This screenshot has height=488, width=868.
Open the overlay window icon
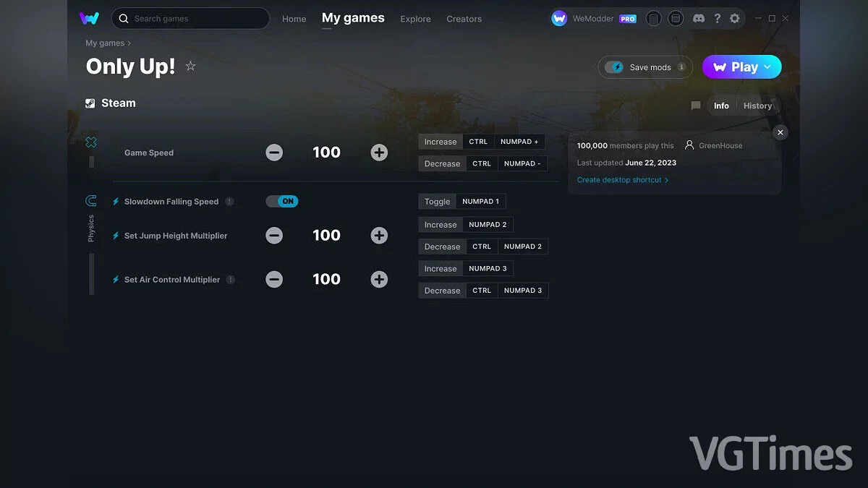coord(676,19)
